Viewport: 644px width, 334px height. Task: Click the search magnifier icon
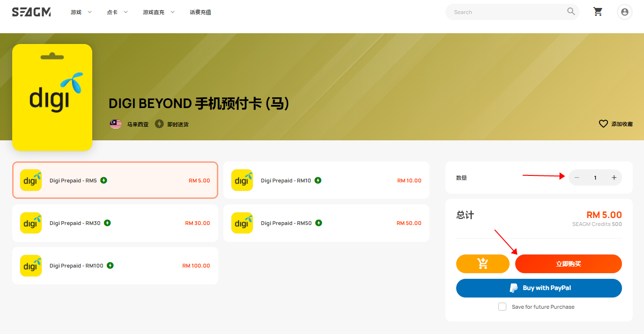[x=571, y=12]
